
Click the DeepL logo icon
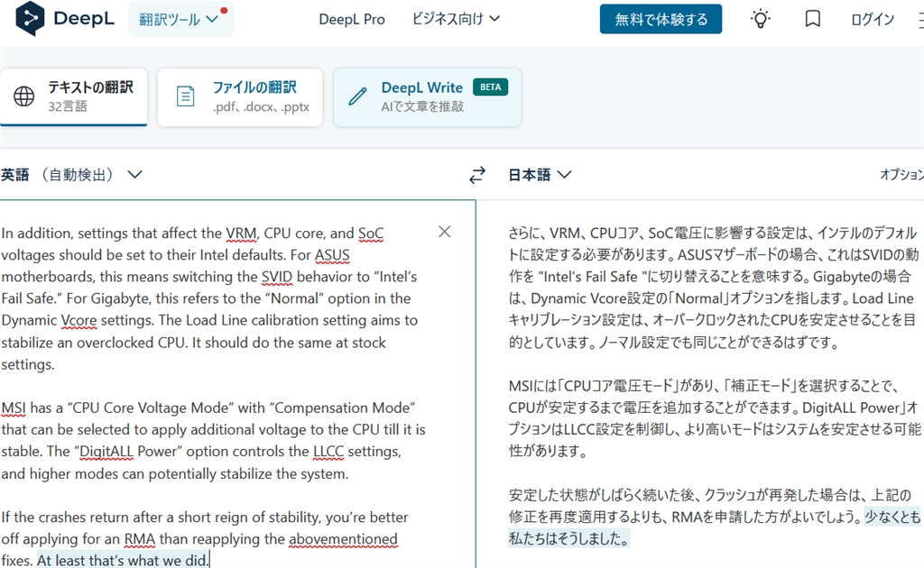[30, 18]
